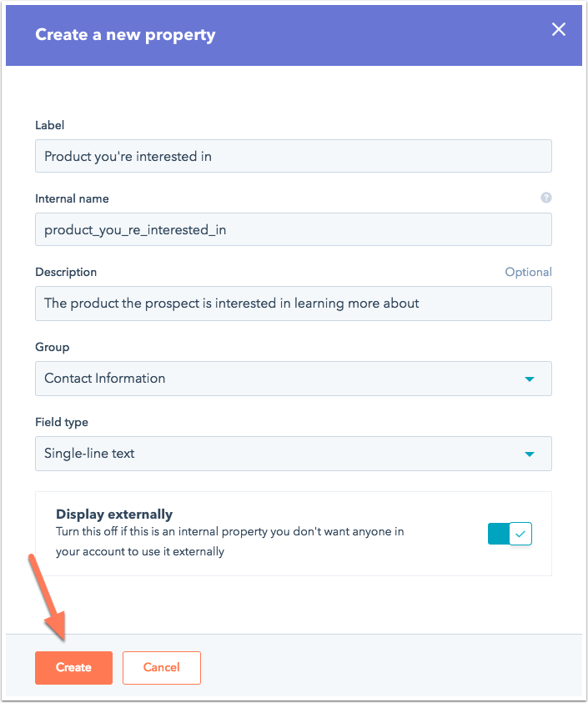Screen dimensions: 588x703
Task: Focus the Label input with product text
Action: (x=294, y=156)
